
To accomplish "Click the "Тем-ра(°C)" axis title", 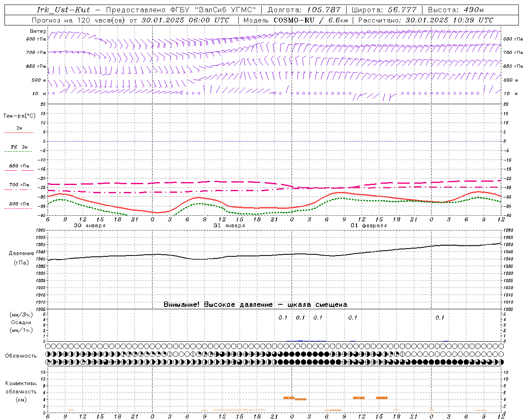I will [x=19, y=116].
